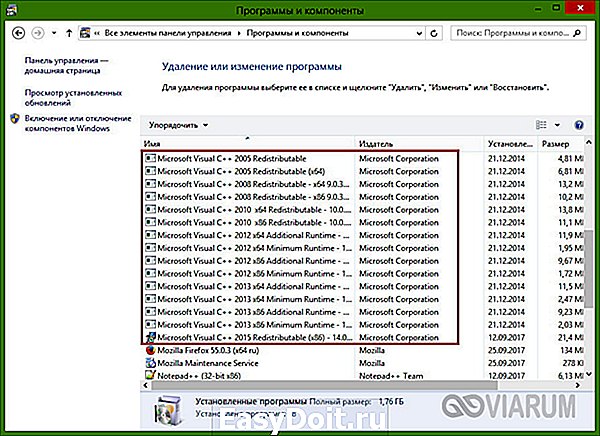Select Visual C++ 2013 x86 Additional Runtime icon
600x436 pixels.
(150, 312)
